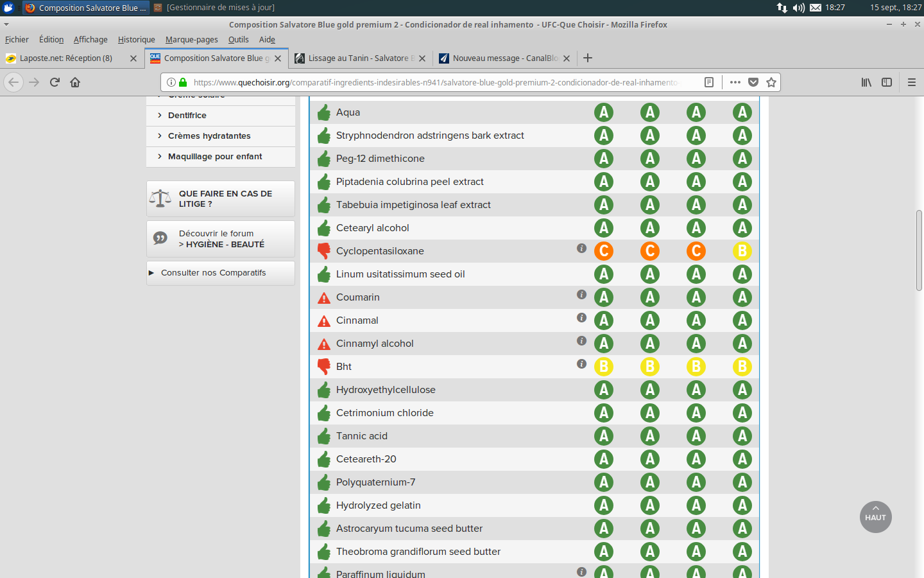This screenshot has width=924, height=578.
Task: Click the HAUT back-to-top button
Action: 875,517
